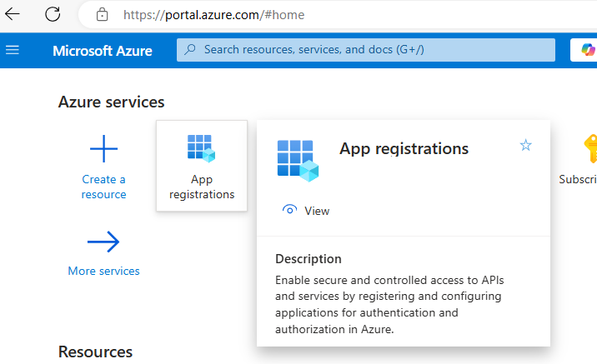Click the browser back arrow
Screen dimensions: 597x364
click(x=13, y=14)
